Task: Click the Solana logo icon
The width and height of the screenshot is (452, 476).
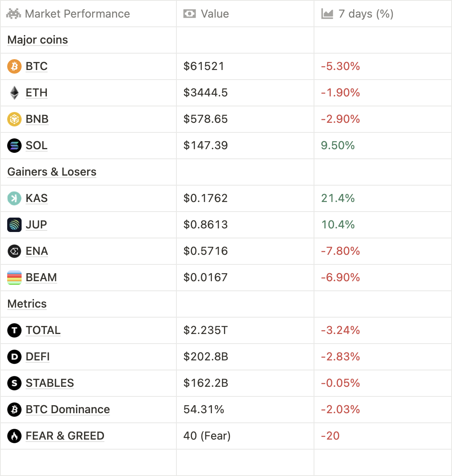Action: point(14,146)
